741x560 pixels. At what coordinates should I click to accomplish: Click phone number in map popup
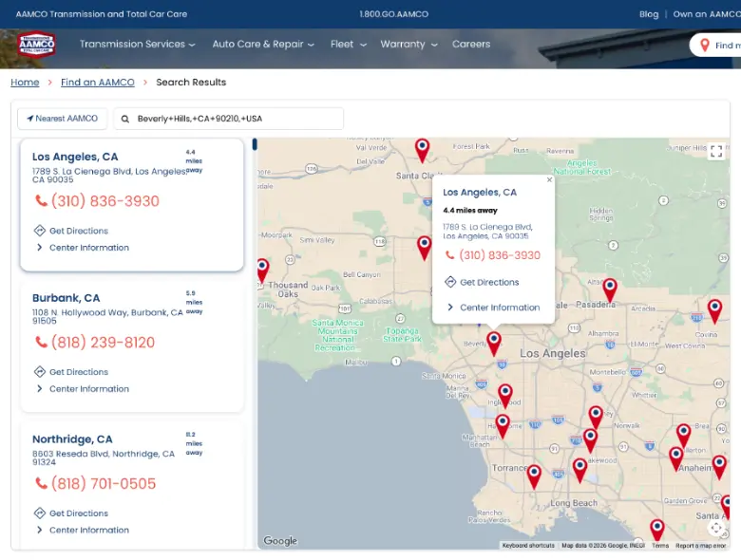click(493, 255)
